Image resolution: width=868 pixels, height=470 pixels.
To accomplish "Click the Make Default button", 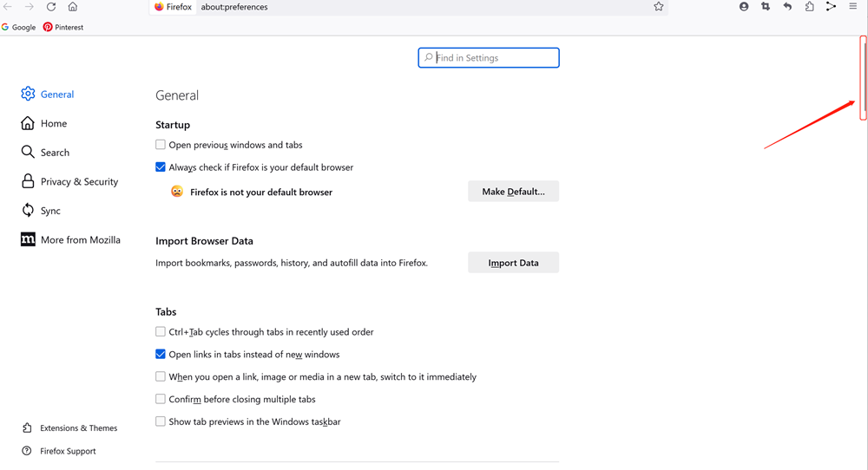I will point(513,192).
